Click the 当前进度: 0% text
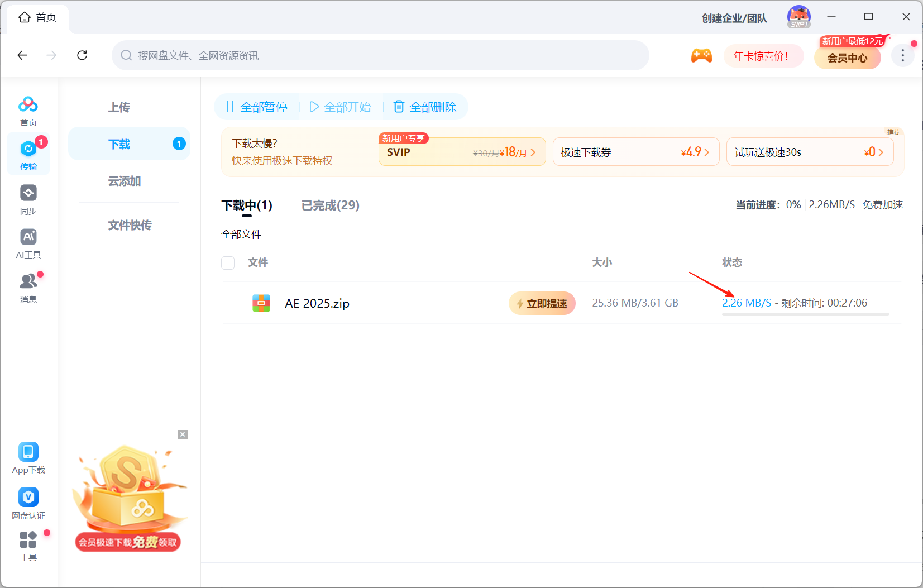This screenshot has width=923, height=588. [768, 205]
